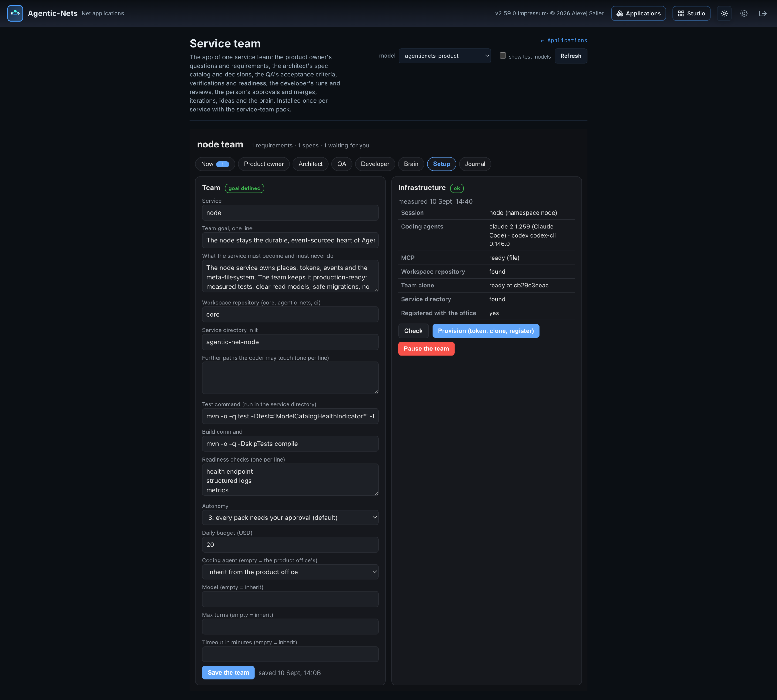Open settings via the gear icon

point(744,13)
